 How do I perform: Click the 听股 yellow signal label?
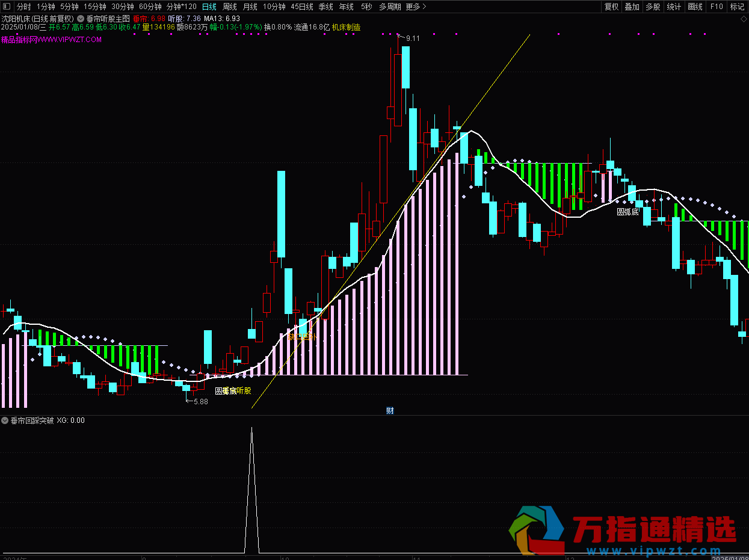point(244,391)
